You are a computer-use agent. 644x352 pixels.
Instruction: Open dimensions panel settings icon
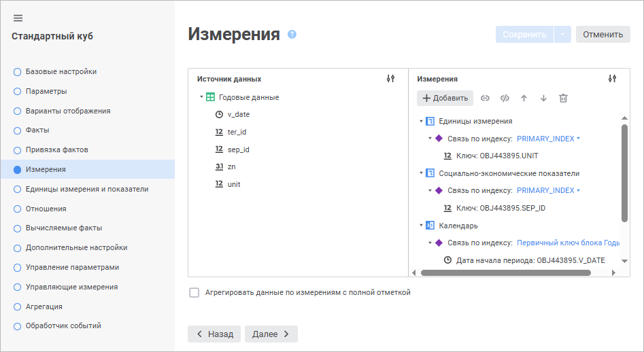coord(612,79)
